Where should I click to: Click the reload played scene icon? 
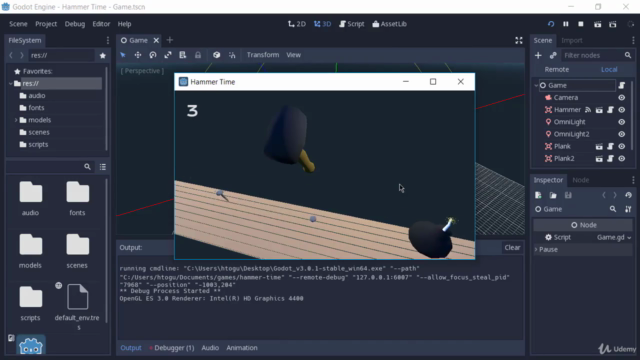(551, 24)
